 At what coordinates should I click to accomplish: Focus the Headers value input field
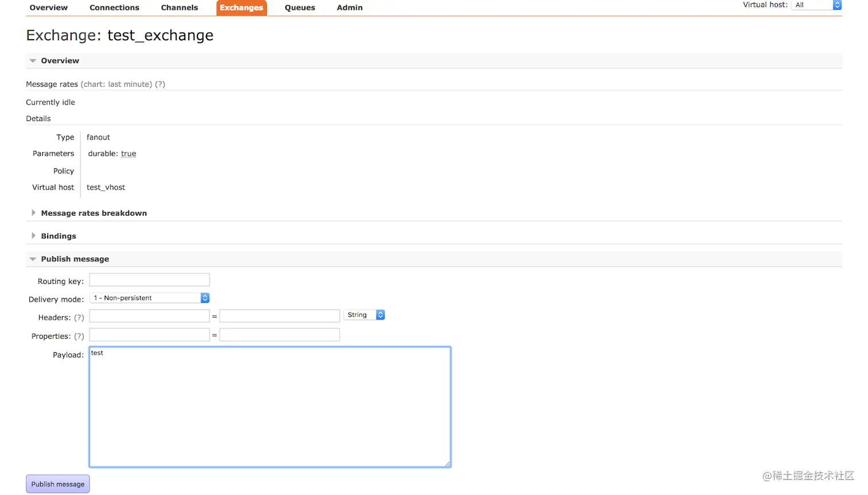tap(280, 316)
